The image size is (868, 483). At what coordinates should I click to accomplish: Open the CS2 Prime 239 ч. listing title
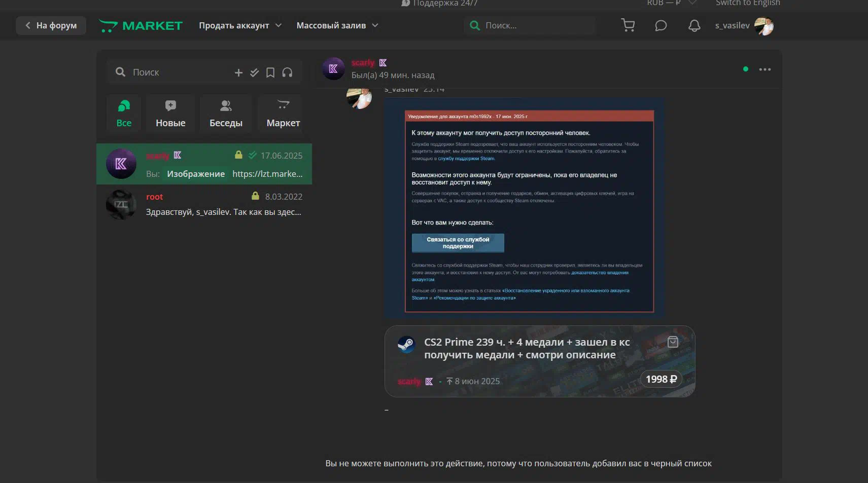tap(527, 348)
